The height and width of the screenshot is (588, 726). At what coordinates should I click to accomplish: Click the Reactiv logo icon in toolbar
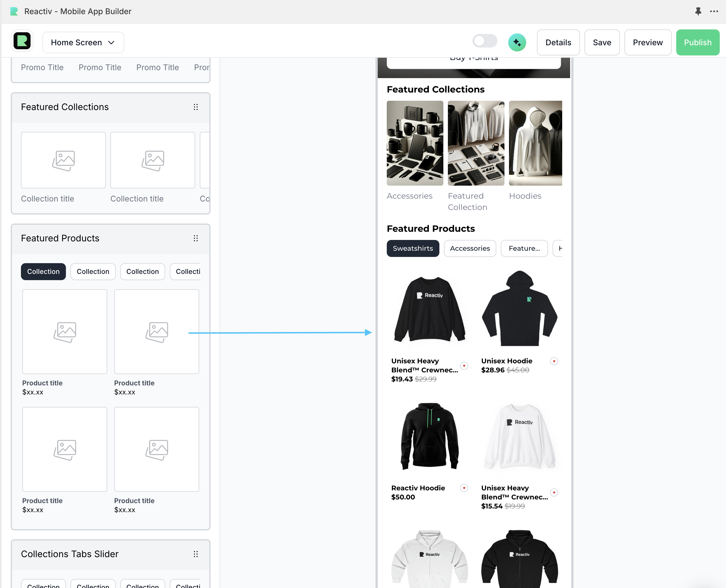point(22,41)
